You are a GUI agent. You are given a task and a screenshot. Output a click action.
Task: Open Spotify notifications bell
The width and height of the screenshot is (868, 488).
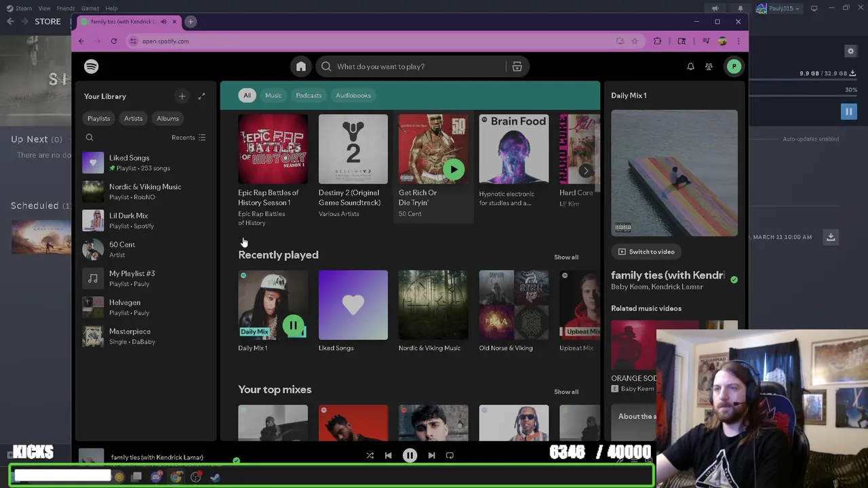click(690, 66)
